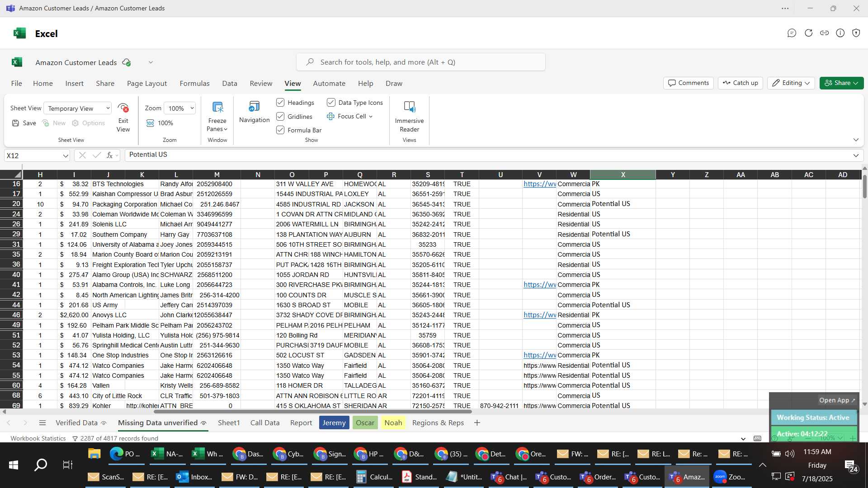Click the Open App button
Screen dimensions: 868x488
click(837, 400)
